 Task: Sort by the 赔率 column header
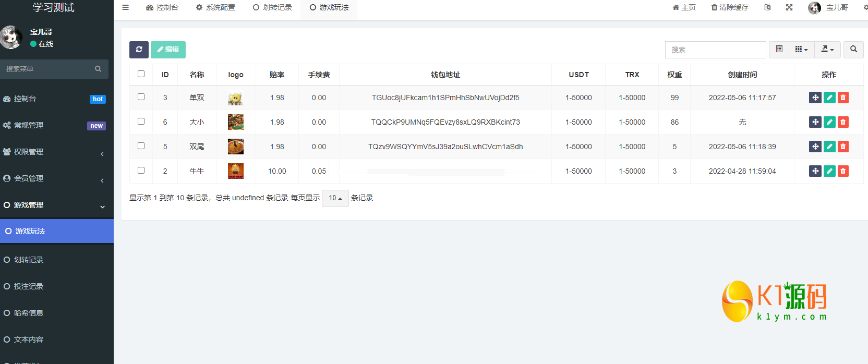click(277, 75)
